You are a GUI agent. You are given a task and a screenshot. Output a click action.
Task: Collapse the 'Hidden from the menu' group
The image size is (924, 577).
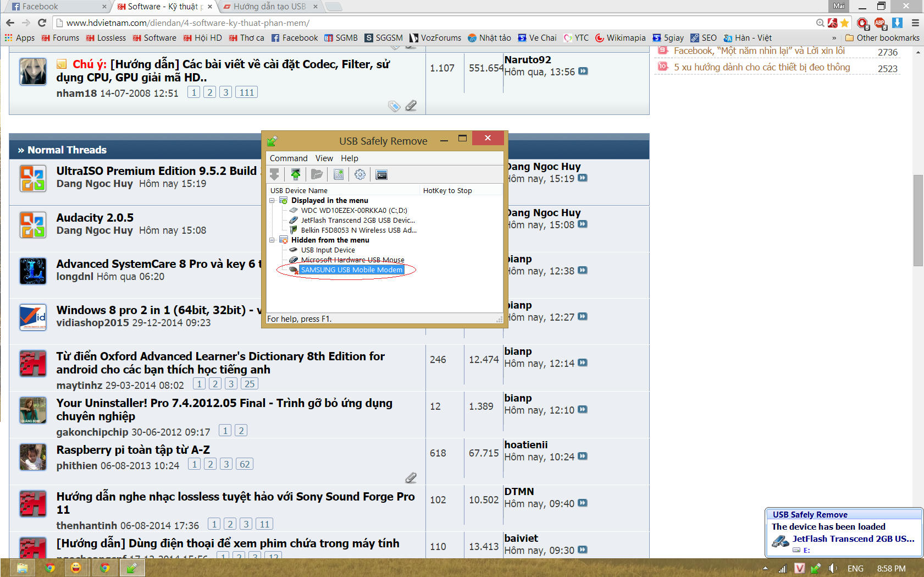tap(272, 240)
